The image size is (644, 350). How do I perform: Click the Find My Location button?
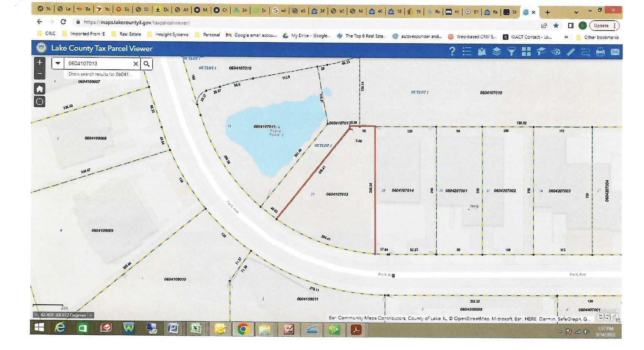(x=40, y=102)
